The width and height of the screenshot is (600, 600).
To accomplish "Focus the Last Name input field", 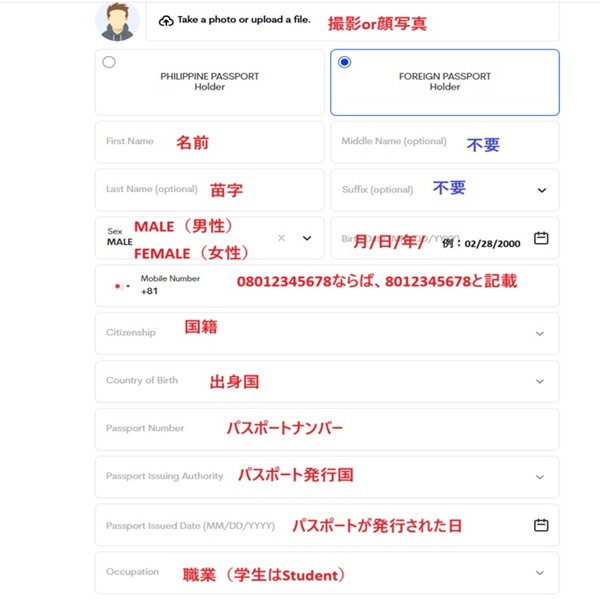I will click(x=209, y=190).
